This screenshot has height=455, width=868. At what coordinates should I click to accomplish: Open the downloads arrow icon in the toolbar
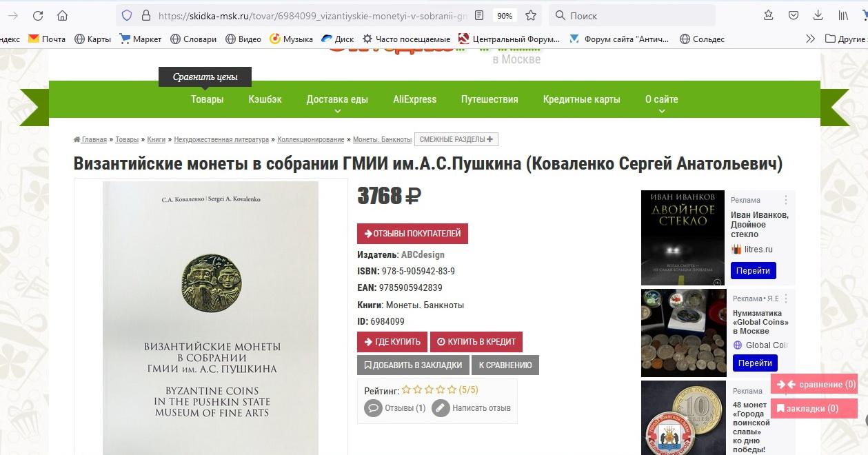coord(818,15)
